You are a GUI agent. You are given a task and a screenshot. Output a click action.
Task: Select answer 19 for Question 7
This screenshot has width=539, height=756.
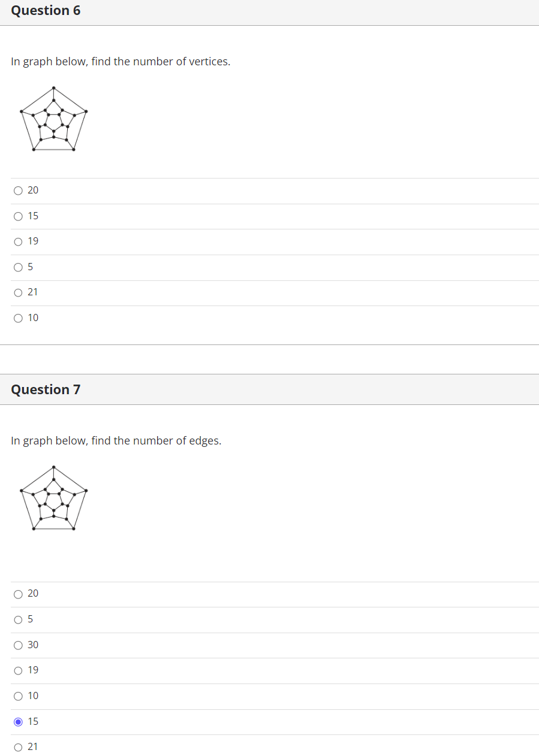18,670
